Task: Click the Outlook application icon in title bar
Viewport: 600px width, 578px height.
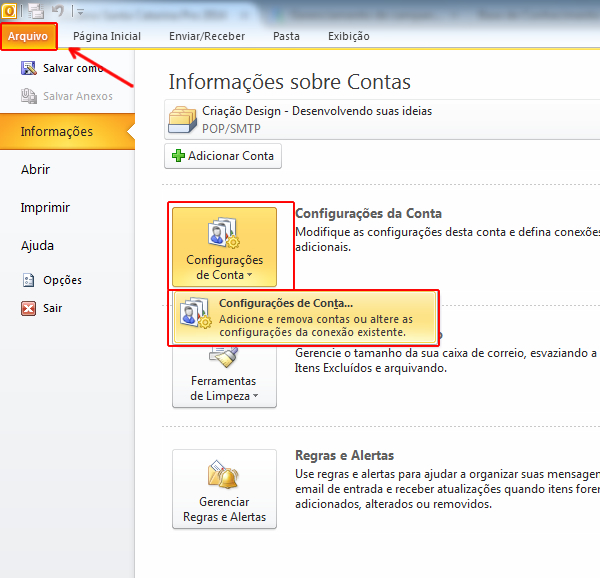Action: (10, 11)
